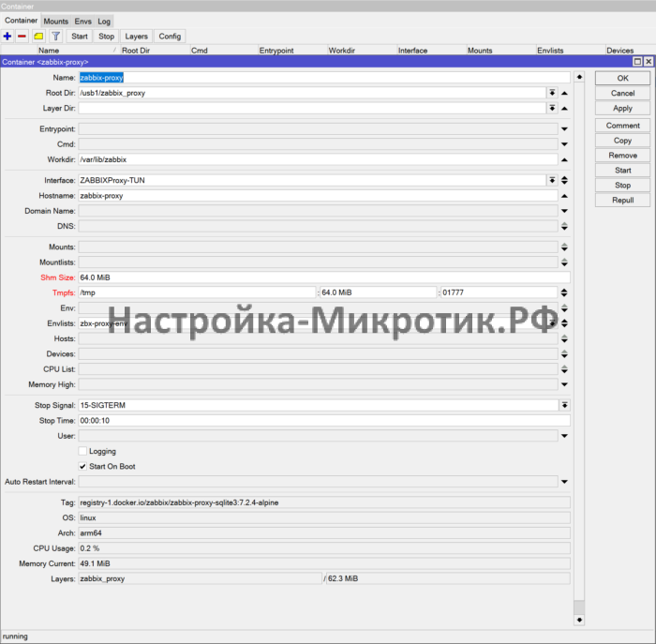Click the toolbar Stop button
The image size is (656, 644).
tap(106, 37)
